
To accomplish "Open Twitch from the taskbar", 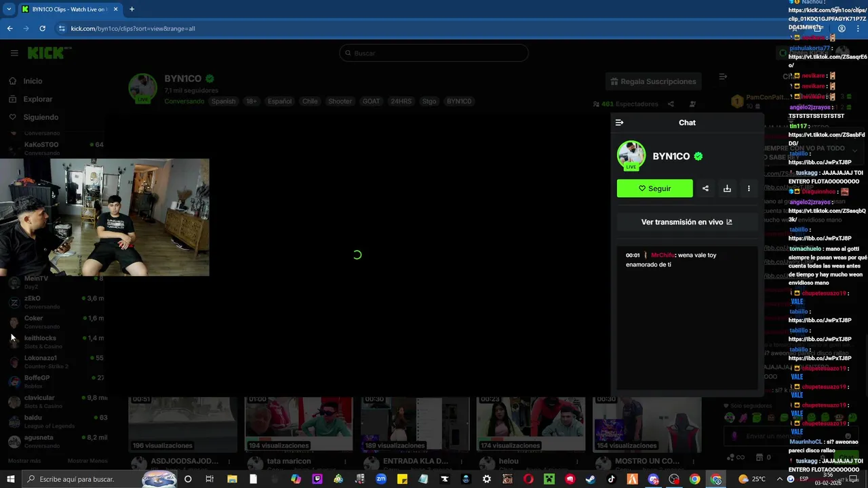I will (317, 479).
